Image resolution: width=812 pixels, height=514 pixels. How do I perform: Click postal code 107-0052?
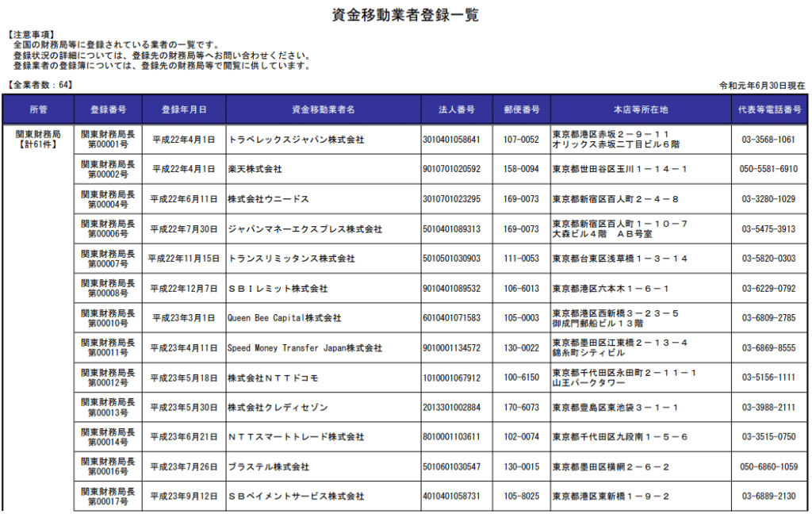522,140
